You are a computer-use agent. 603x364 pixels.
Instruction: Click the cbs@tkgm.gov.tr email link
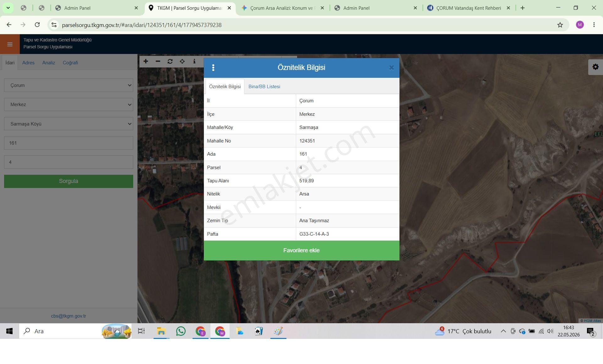(x=68, y=316)
